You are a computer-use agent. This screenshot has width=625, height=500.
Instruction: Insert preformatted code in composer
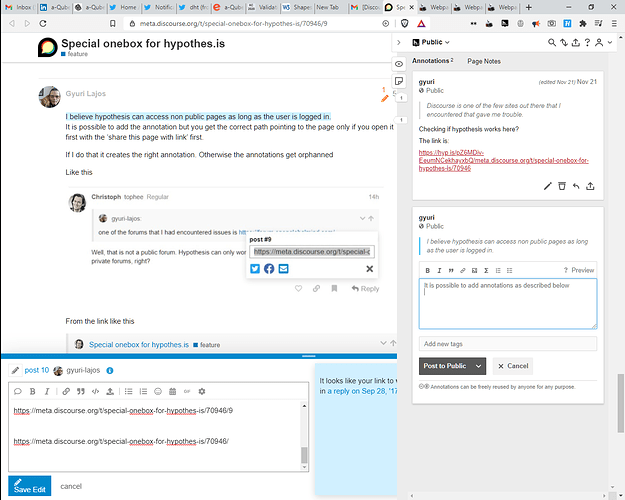95,392
